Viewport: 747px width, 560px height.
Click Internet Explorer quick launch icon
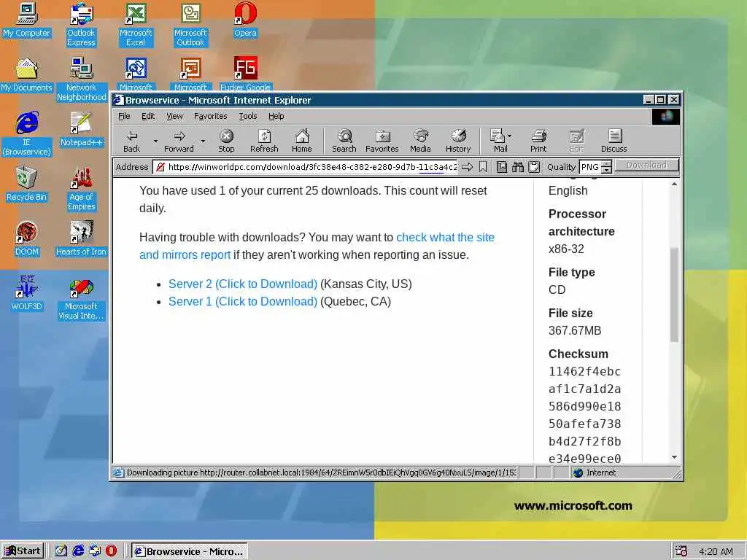point(78,551)
